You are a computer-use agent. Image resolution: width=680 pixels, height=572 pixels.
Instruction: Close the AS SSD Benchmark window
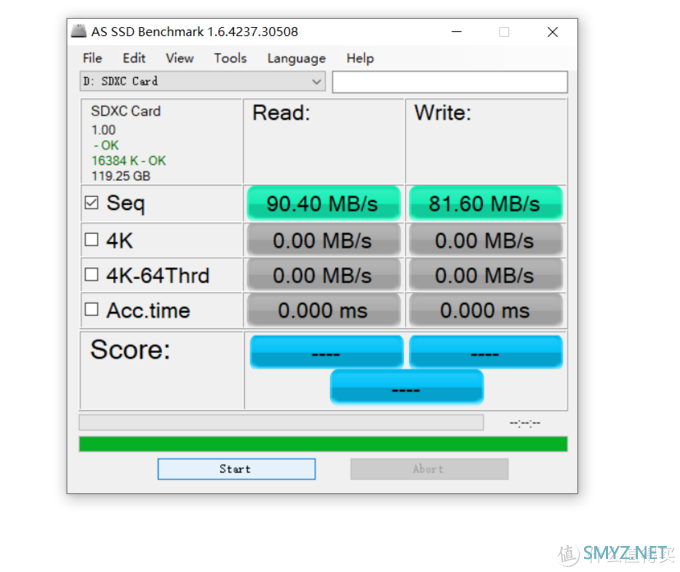click(552, 32)
